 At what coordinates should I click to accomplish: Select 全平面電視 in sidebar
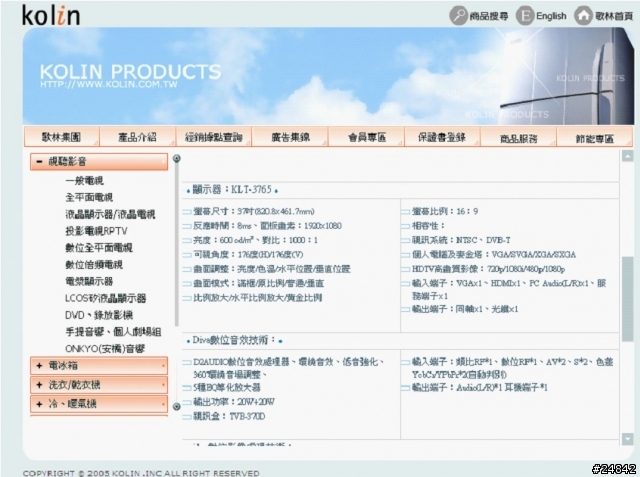tap(89, 197)
